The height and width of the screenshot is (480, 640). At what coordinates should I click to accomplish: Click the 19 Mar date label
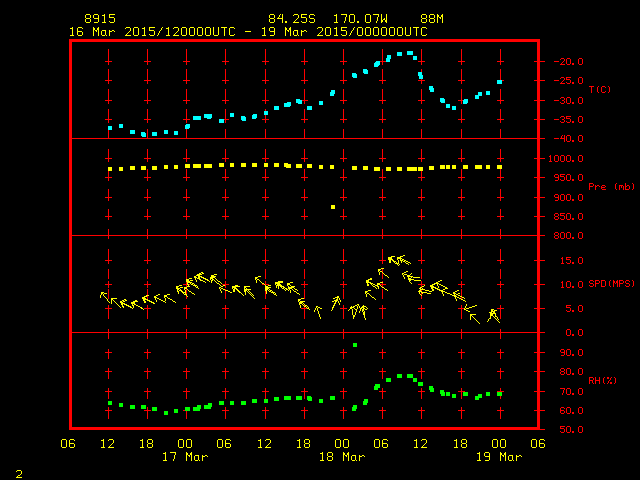tap(499, 457)
